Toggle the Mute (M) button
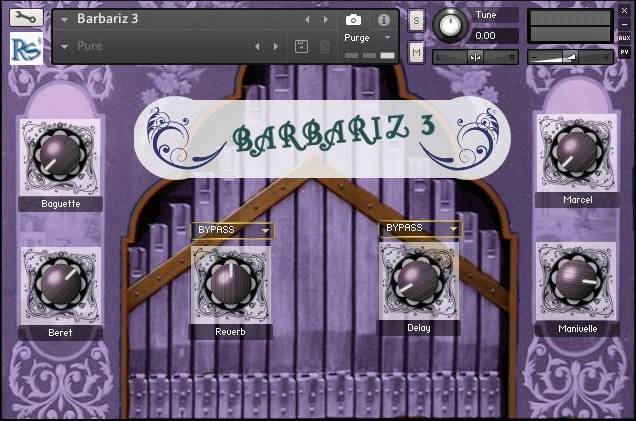The image size is (636, 421). (x=416, y=51)
